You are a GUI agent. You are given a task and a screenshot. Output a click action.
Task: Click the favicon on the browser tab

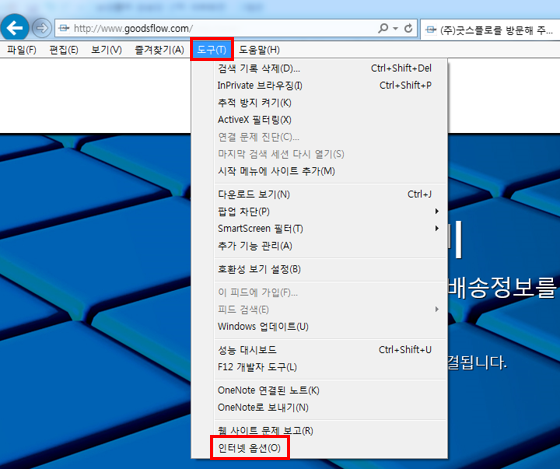click(x=431, y=30)
